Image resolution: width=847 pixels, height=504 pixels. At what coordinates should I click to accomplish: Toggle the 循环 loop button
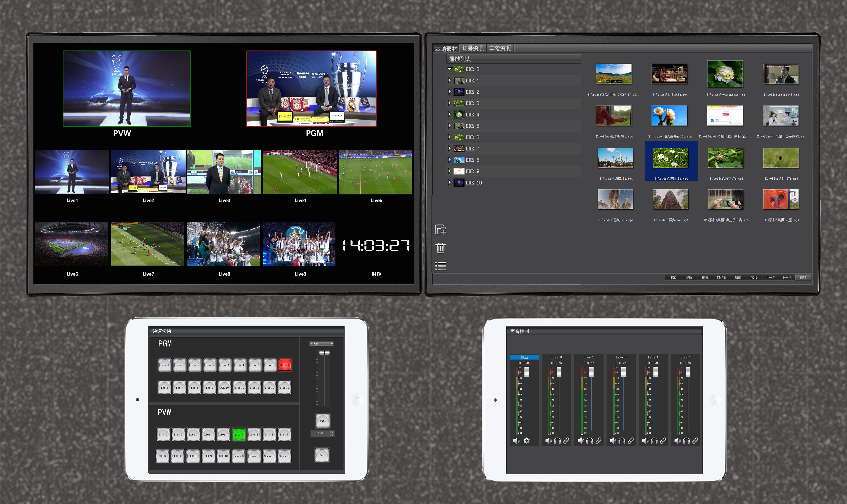[x=803, y=278]
